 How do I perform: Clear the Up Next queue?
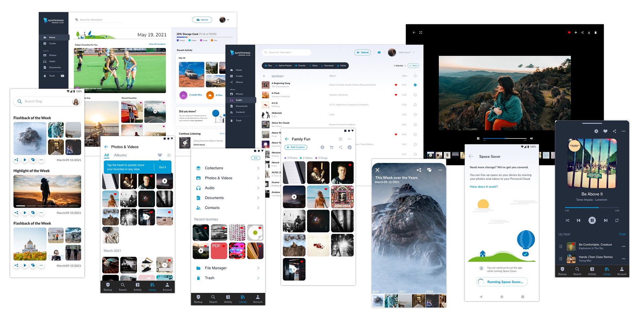pyautogui.click(x=622, y=234)
